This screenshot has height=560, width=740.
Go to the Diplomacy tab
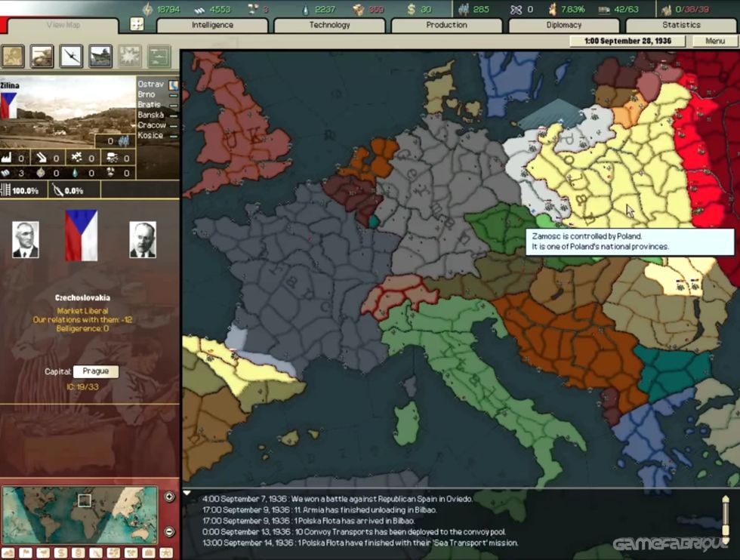pos(564,25)
